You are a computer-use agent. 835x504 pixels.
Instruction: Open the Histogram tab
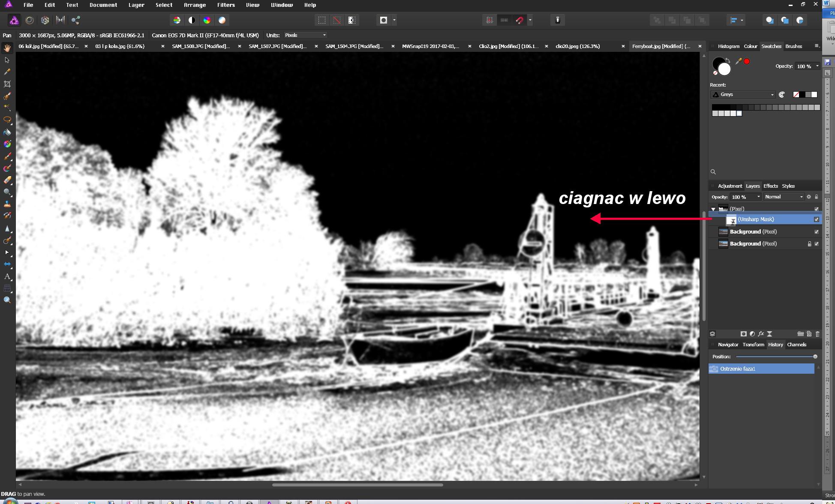point(729,46)
